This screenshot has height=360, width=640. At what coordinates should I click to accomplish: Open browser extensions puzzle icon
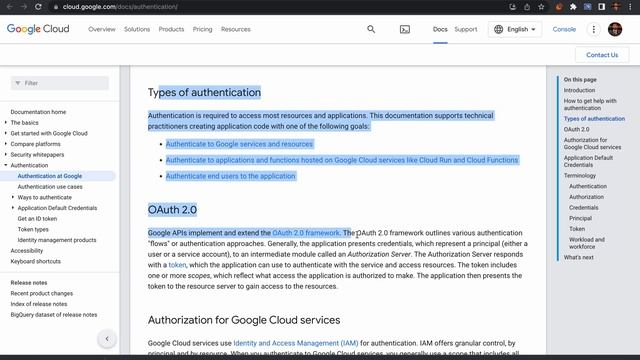pyautogui.click(x=573, y=7)
